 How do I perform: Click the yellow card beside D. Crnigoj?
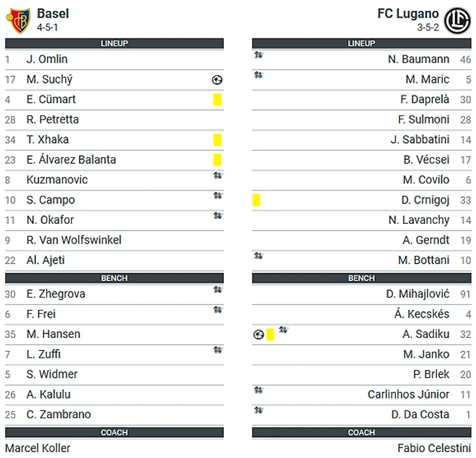point(256,200)
